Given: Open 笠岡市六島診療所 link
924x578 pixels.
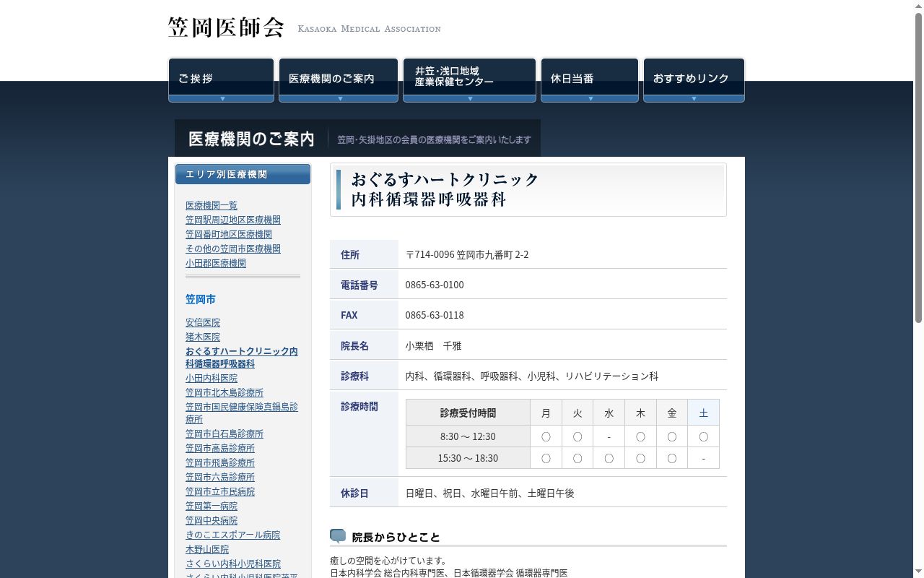Looking at the screenshot, I should (x=220, y=477).
